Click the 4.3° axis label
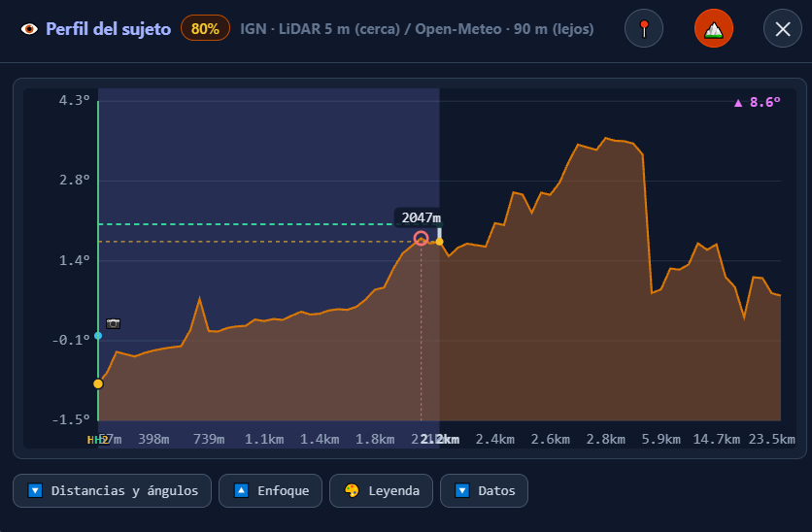Image resolution: width=812 pixels, height=532 pixels. 74,100
